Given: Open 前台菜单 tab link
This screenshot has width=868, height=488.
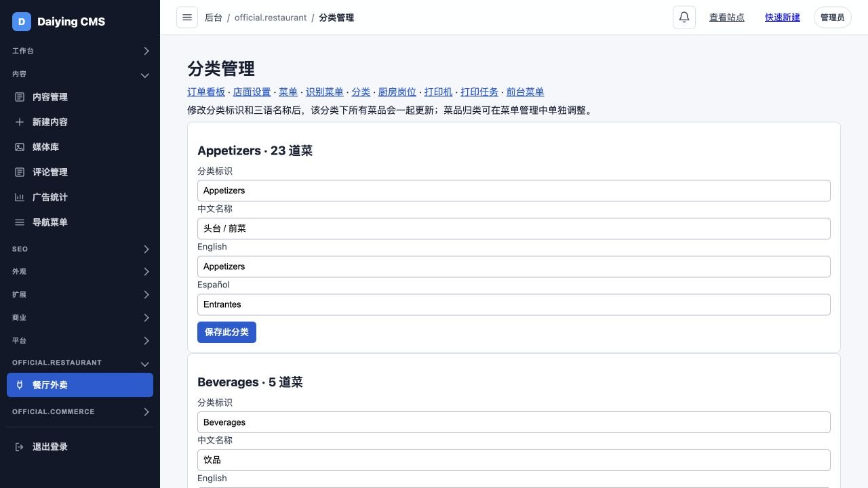Looking at the screenshot, I should [x=525, y=92].
